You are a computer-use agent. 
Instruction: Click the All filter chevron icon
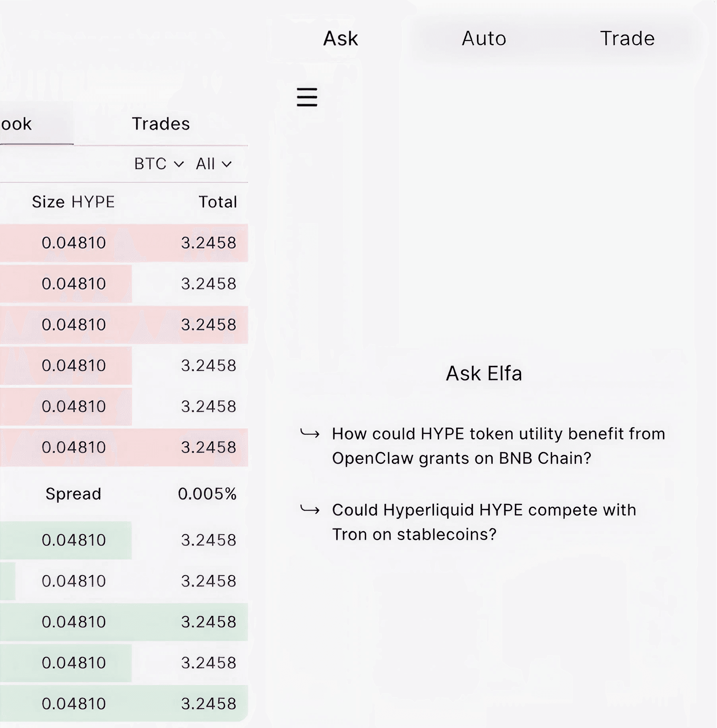(x=227, y=164)
